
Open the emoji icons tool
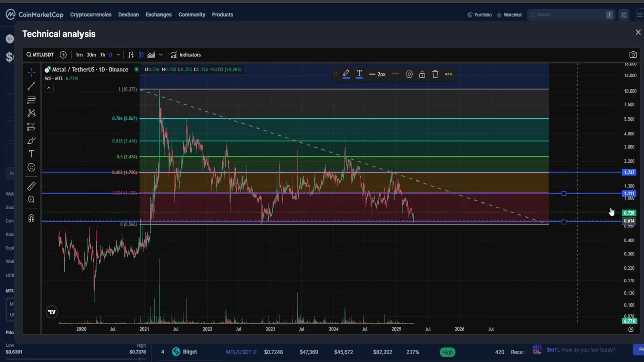pos(31,167)
